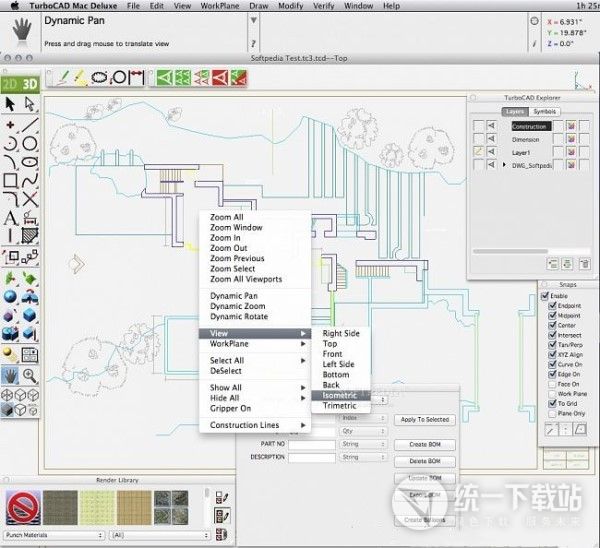Switch to the Symbols tab in Explorer
This screenshot has width=600, height=548.
click(545, 111)
